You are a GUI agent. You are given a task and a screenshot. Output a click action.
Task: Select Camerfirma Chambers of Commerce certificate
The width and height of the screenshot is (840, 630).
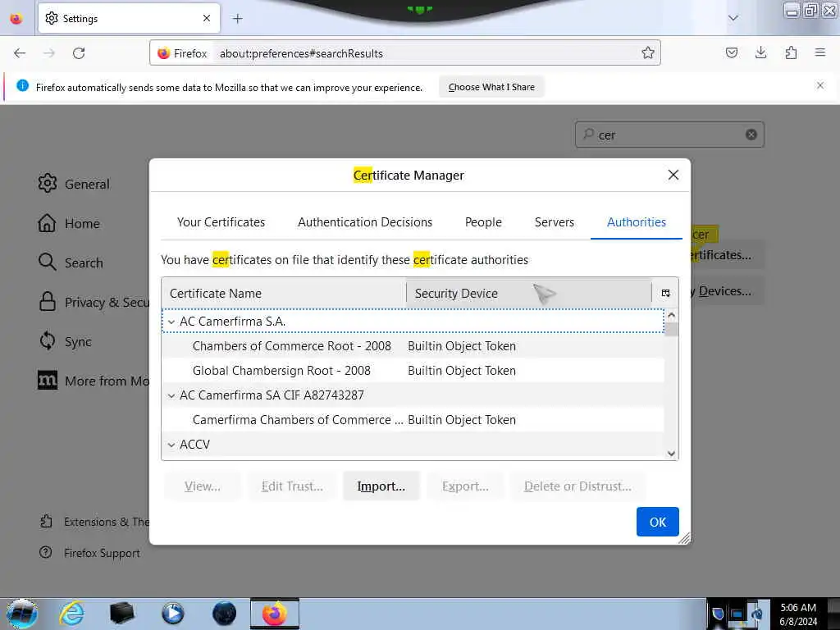[x=413, y=420]
